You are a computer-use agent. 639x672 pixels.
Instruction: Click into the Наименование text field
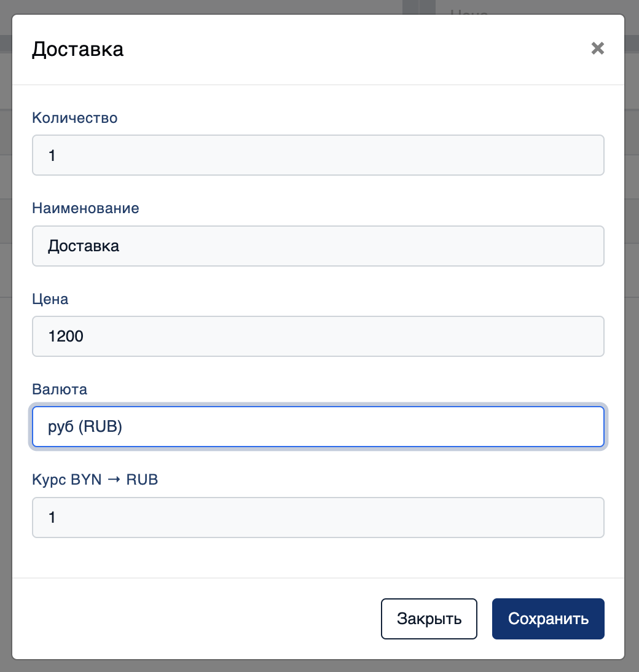click(318, 246)
